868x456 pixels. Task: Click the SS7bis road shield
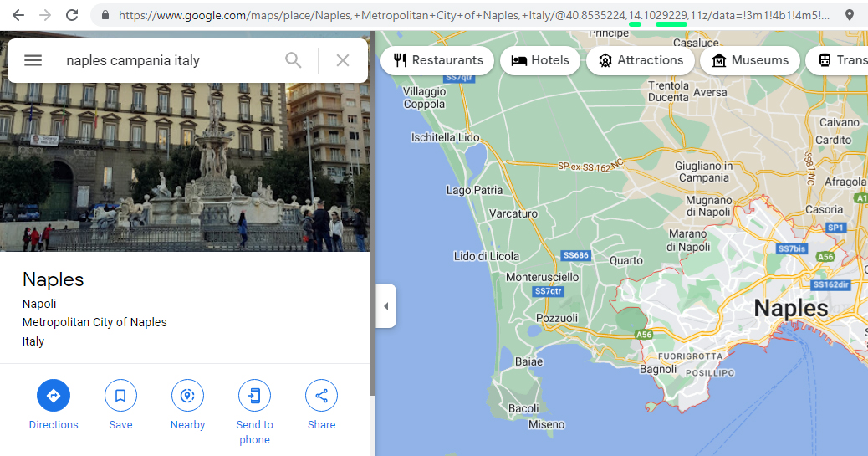[792, 248]
